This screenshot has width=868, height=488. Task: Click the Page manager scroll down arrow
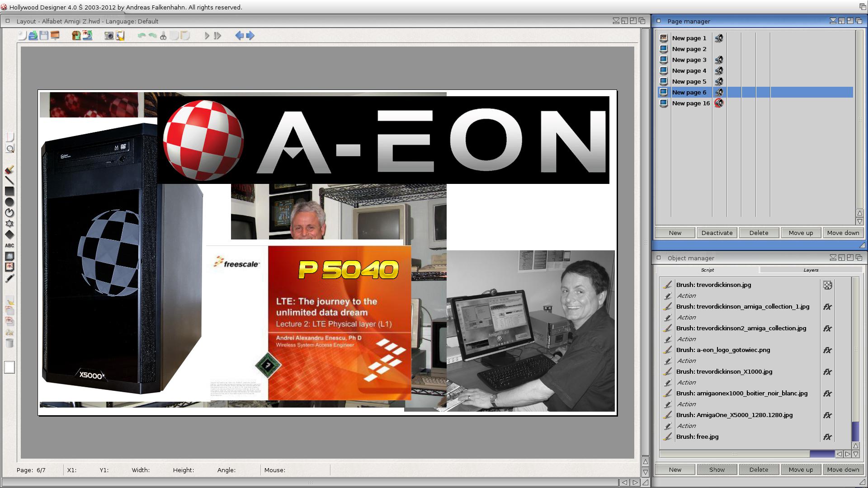[x=859, y=221]
